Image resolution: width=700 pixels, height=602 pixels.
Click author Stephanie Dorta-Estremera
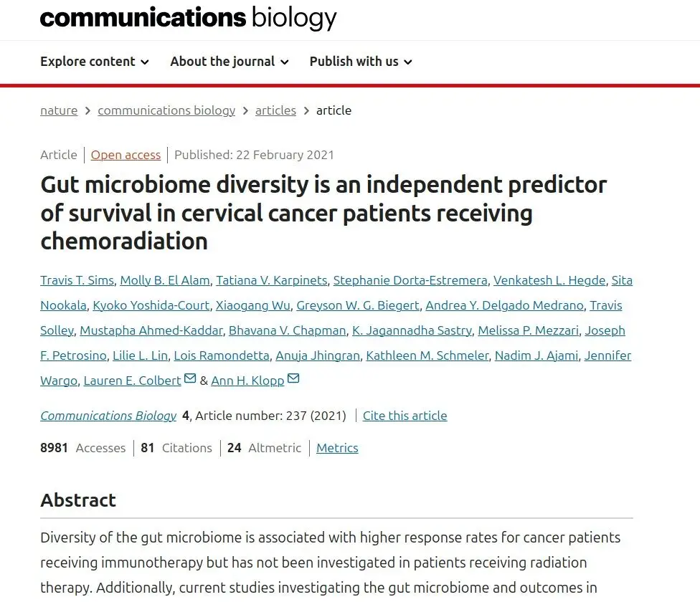pos(410,280)
